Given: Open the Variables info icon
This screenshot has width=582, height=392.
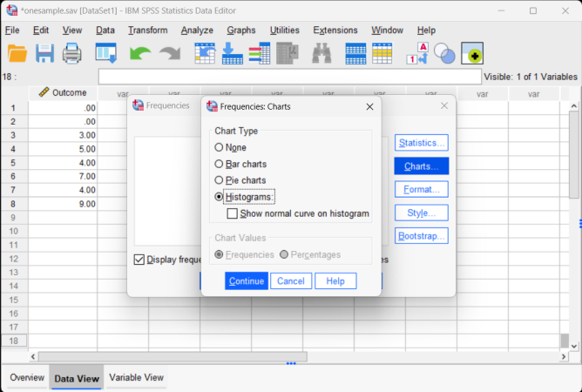Looking at the screenshot, I should click(260, 53).
